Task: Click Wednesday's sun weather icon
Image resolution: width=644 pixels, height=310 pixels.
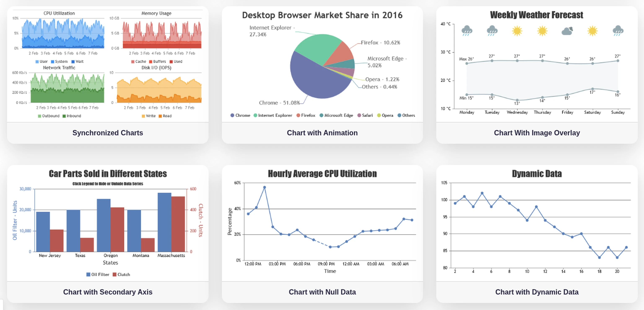Action: tap(517, 31)
